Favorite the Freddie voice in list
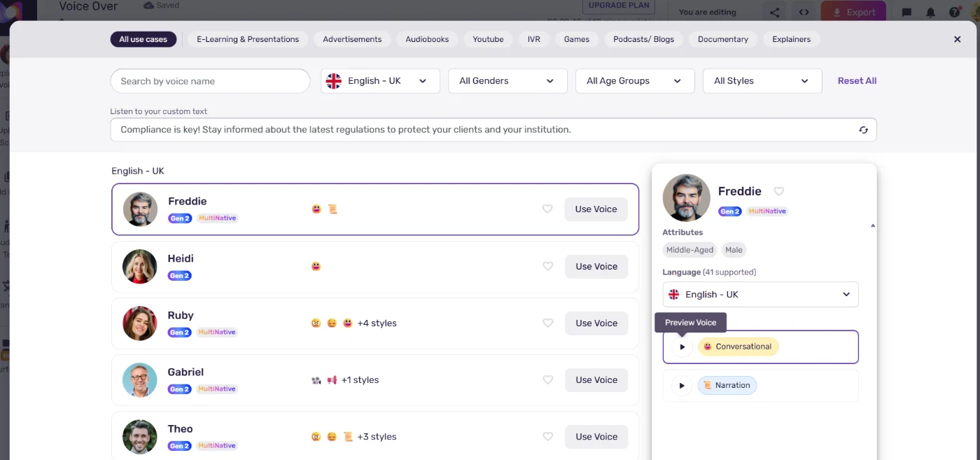Screen dimensions: 980x460 [547, 209]
